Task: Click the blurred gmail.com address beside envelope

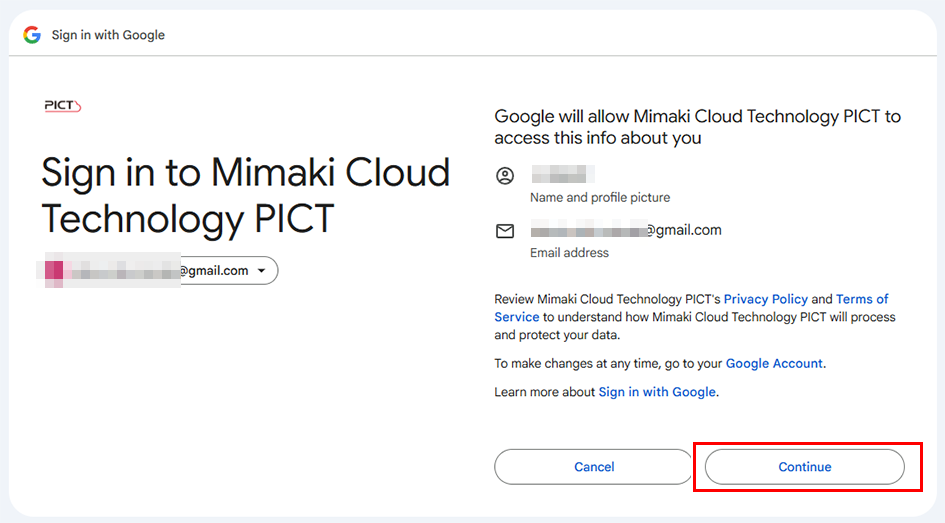Action: click(x=626, y=230)
